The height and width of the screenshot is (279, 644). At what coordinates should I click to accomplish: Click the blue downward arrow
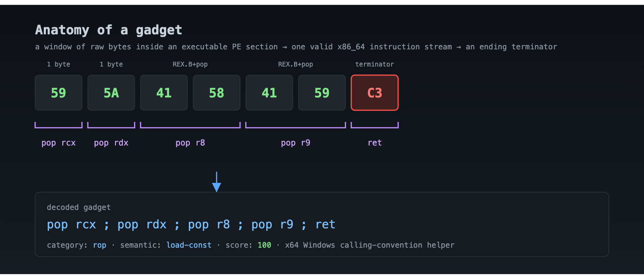pos(217,182)
